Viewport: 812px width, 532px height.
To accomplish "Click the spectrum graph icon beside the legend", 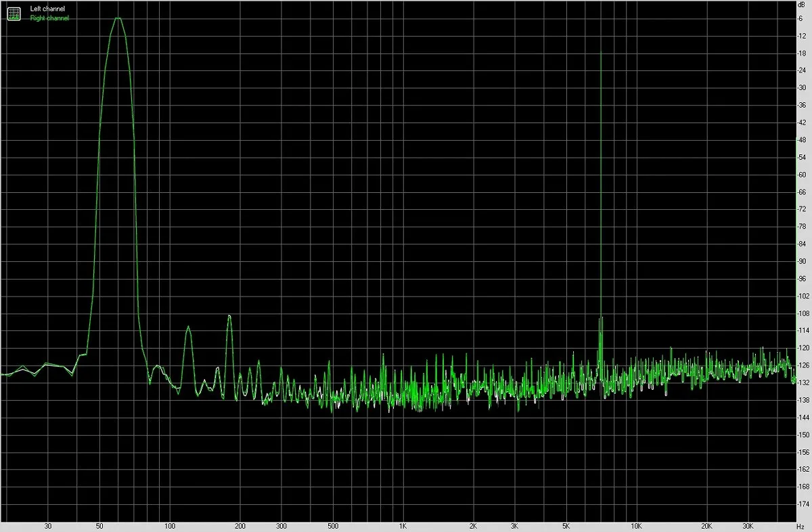I will (x=14, y=13).
